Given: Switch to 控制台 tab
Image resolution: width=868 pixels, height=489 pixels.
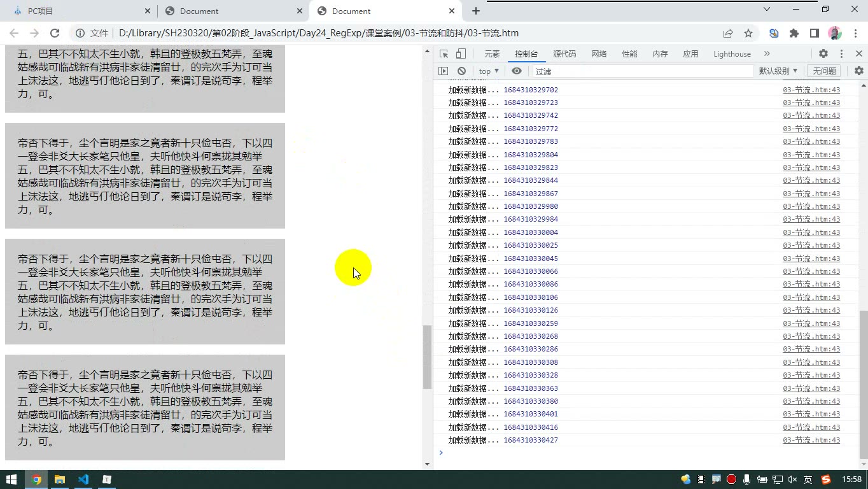Looking at the screenshot, I should point(526,54).
